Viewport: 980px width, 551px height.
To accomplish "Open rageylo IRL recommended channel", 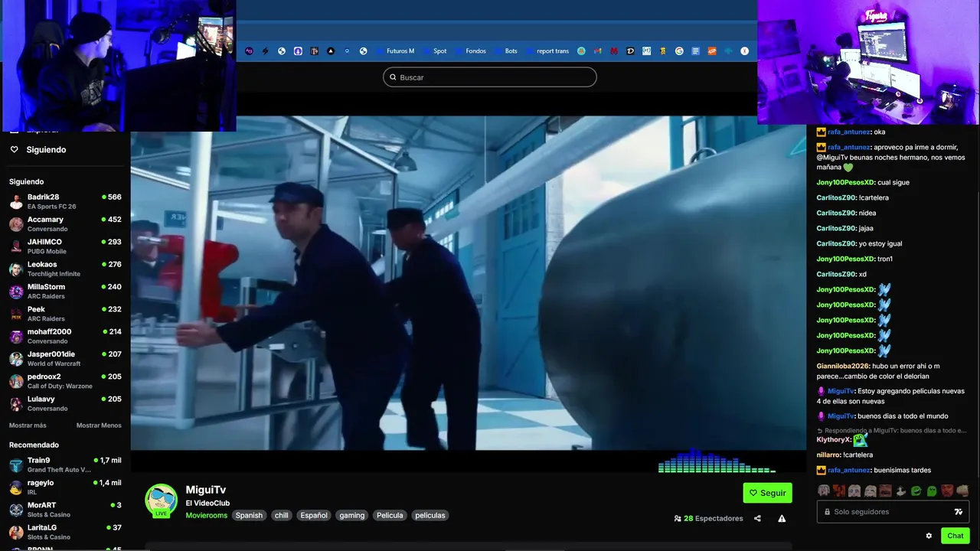I will coord(65,487).
